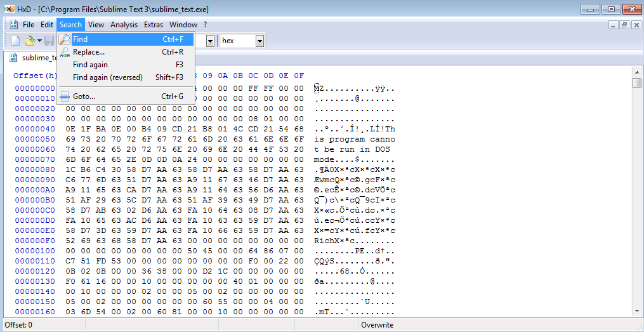Expand the dropdown left of hex

pos(210,41)
